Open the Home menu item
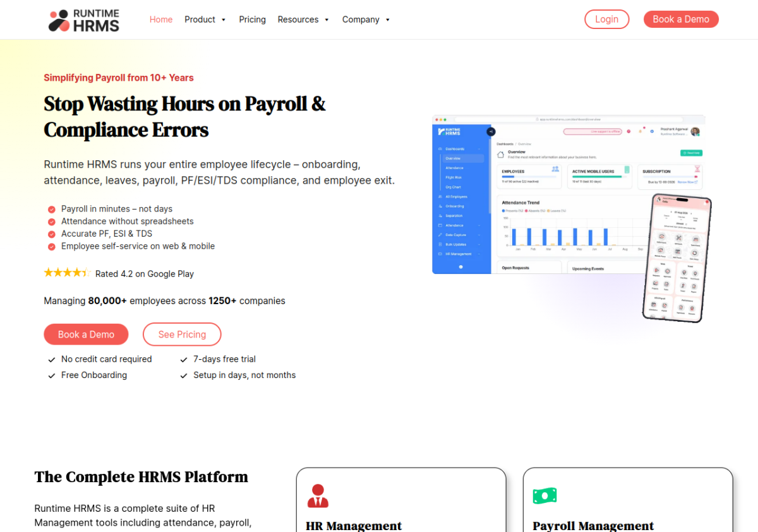This screenshot has width=758, height=532. point(161,20)
